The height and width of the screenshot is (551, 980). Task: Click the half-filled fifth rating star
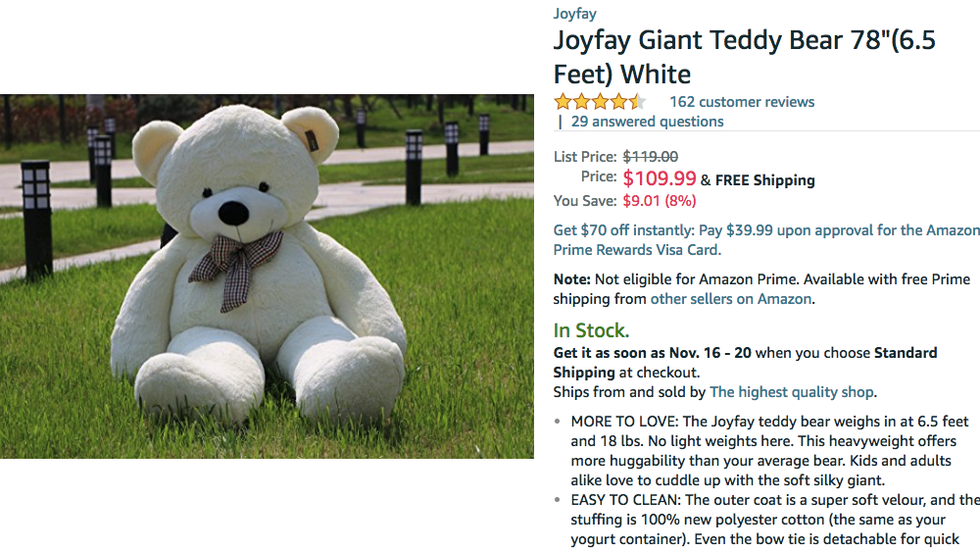[x=638, y=101]
